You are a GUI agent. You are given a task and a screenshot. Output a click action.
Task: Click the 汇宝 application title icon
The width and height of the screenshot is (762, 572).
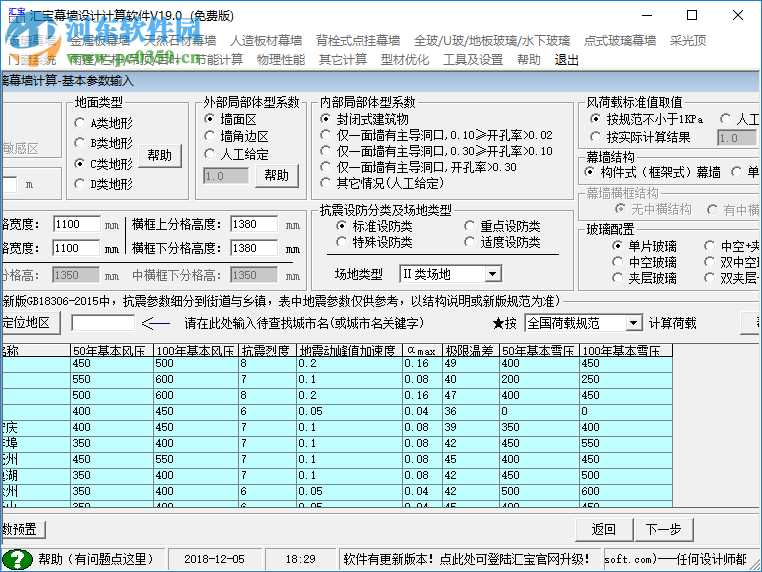pos(17,15)
